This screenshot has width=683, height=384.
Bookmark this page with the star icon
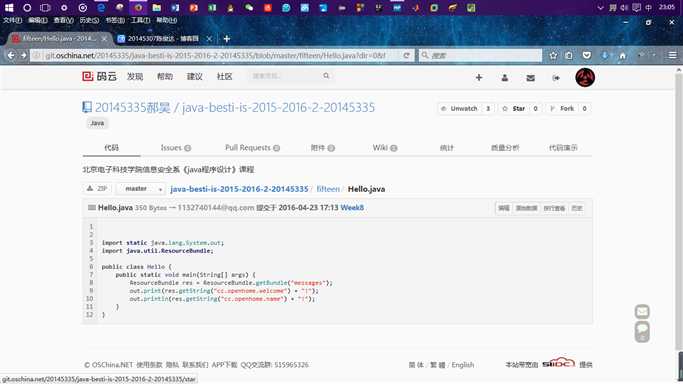[x=553, y=55]
